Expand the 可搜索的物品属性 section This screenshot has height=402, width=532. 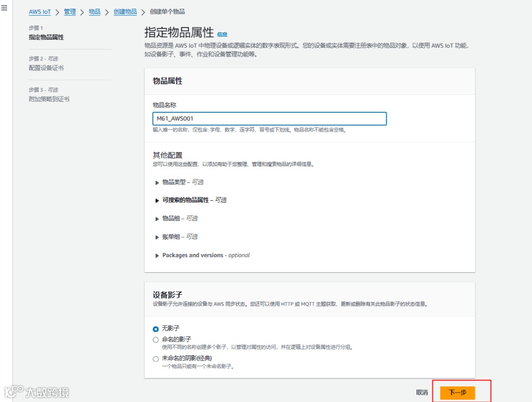coord(191,200)
